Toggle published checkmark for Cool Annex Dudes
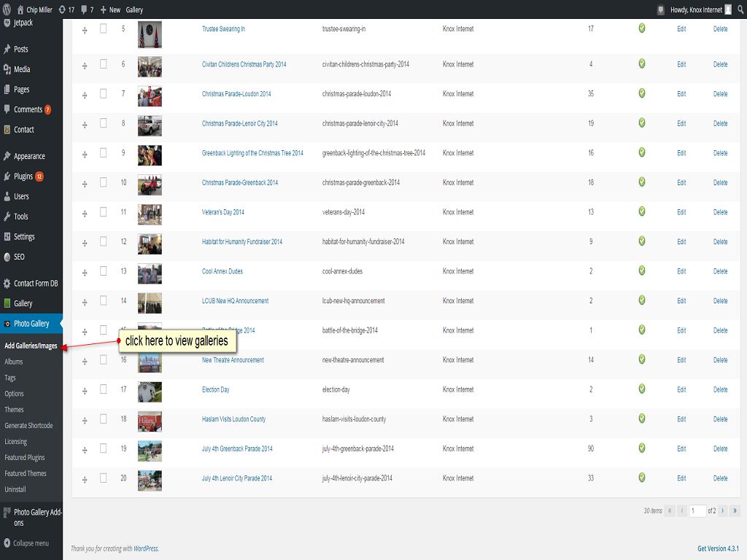The width and height of the screenshot is (747, 560). [642, 271]
